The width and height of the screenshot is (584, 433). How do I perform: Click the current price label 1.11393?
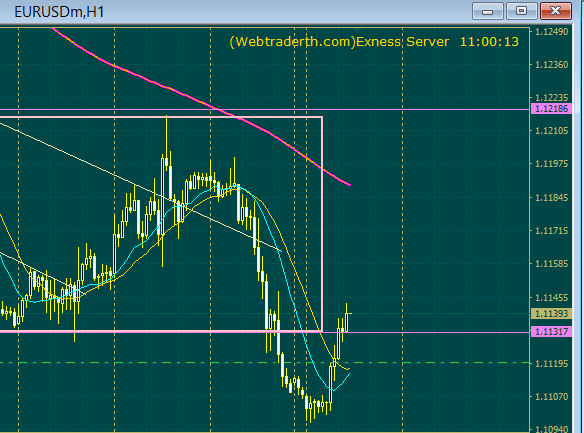click(551, 313)
